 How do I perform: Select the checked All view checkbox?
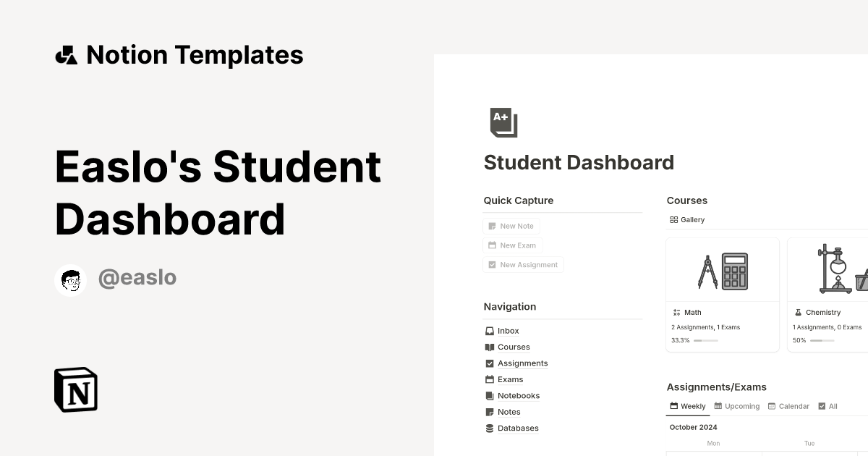822,406
